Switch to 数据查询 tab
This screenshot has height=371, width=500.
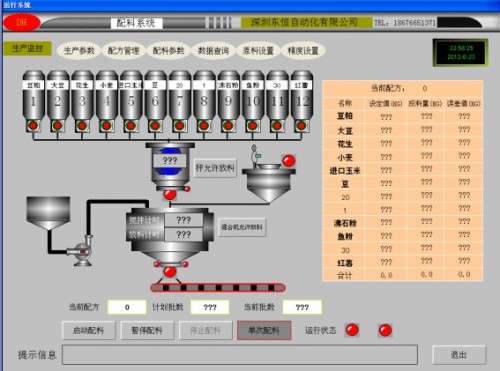(213, 51)
